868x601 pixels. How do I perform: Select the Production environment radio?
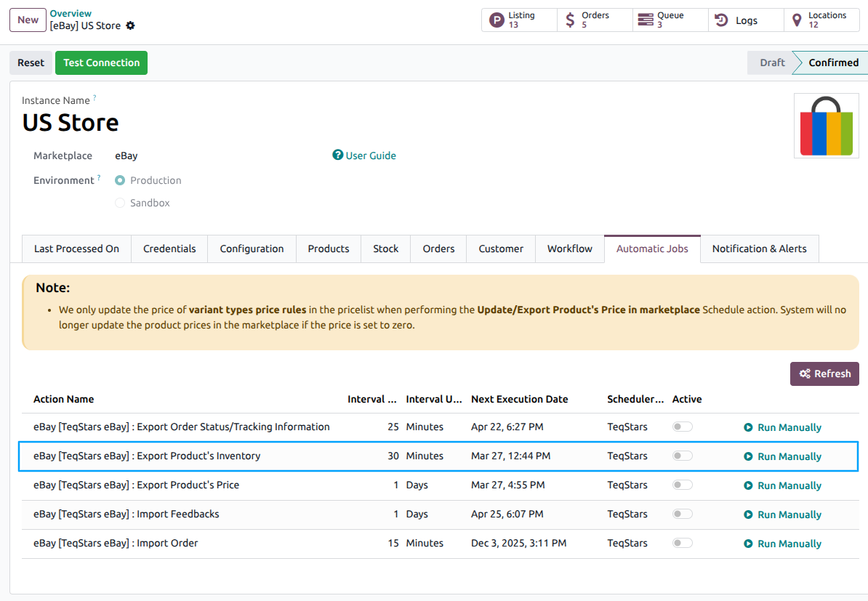119,180
